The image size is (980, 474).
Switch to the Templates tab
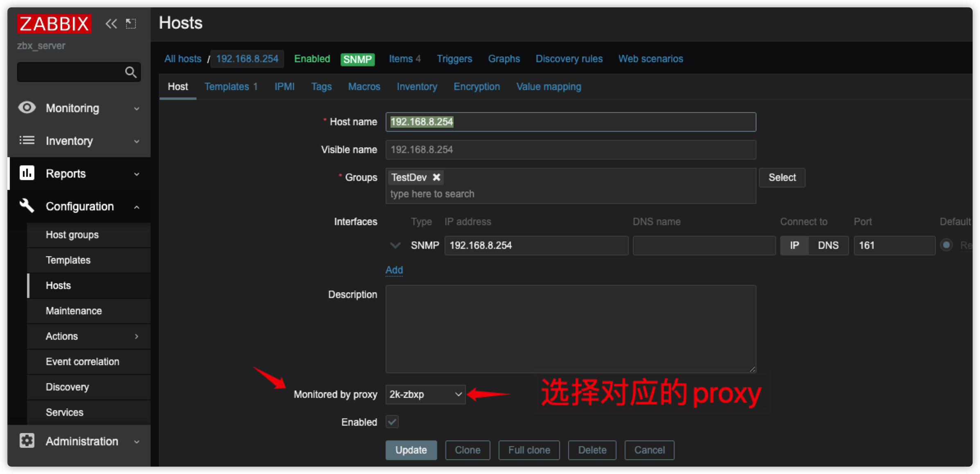pyautogui.click(x=231, y=87)
